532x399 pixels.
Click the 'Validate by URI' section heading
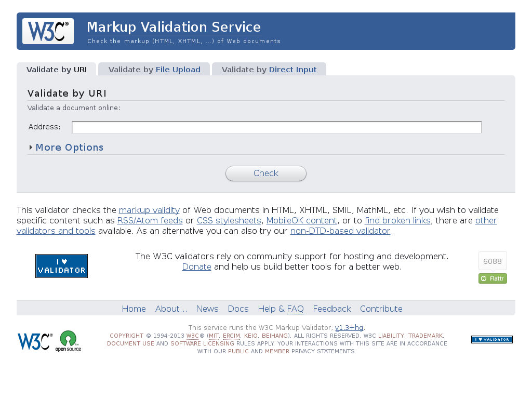coord(67,94)
